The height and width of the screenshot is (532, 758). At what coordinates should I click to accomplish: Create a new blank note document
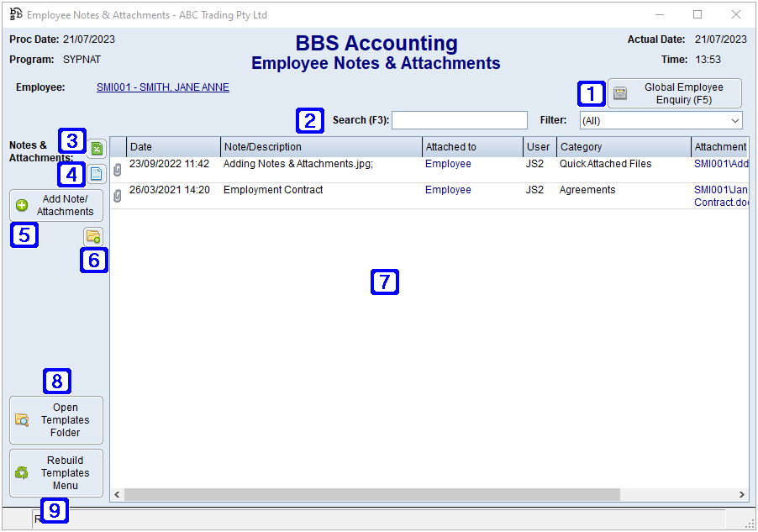(x=97, y=174)
